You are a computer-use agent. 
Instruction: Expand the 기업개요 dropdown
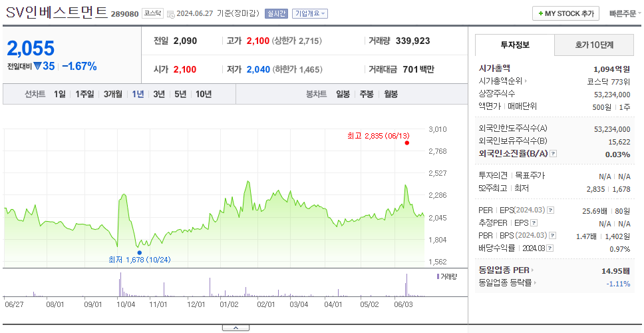[x=309, y=13]
